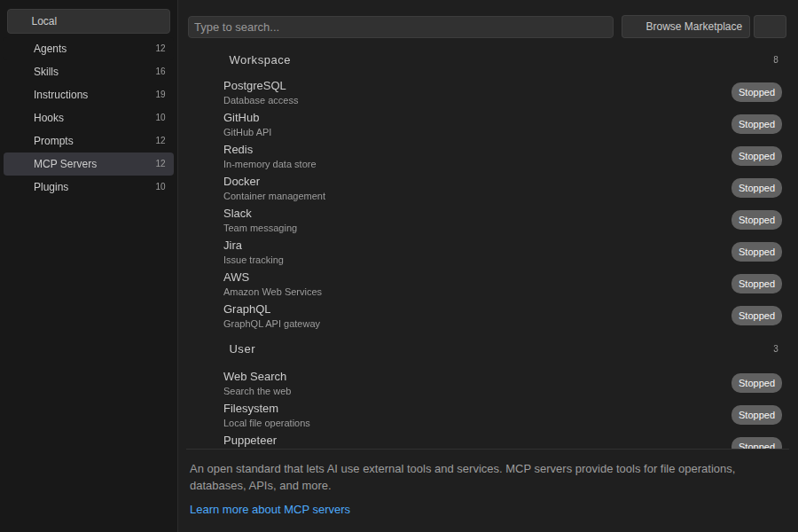Click the Stopped badge for Filesystem
Viewport: 798px width, 532px height.
(757, 416)
